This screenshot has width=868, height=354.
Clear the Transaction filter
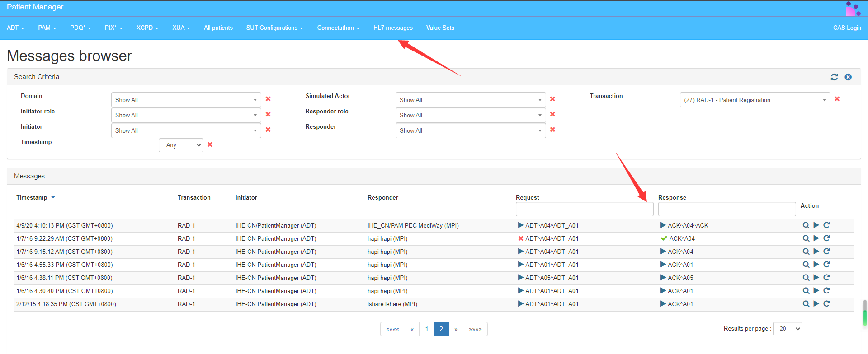(x=837, y=99)
